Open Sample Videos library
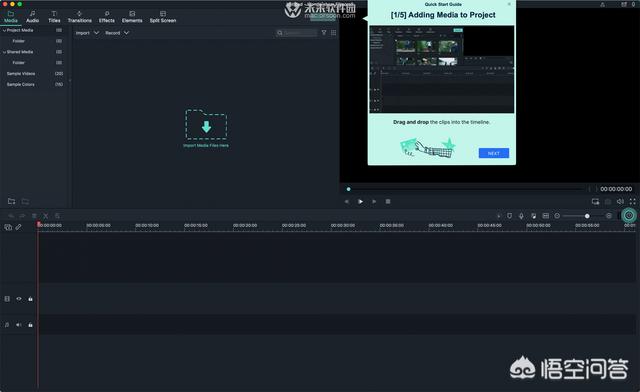The image size is (640, 392). pyautogui.click(x=21, y=74)
